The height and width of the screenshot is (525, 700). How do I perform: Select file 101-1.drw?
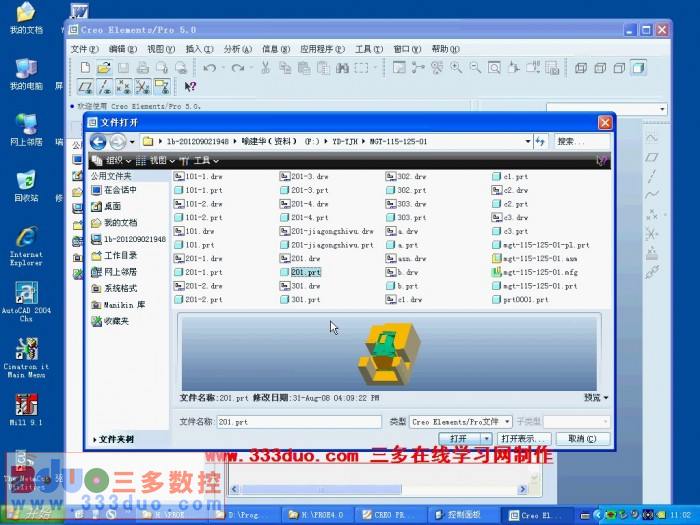[198, 176]
